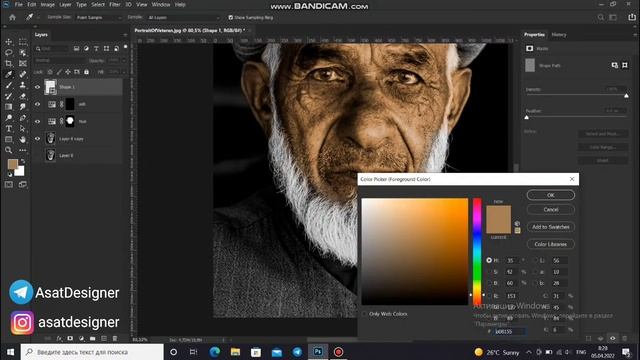Click Cancel in the Color Picker

coord(551,209)
